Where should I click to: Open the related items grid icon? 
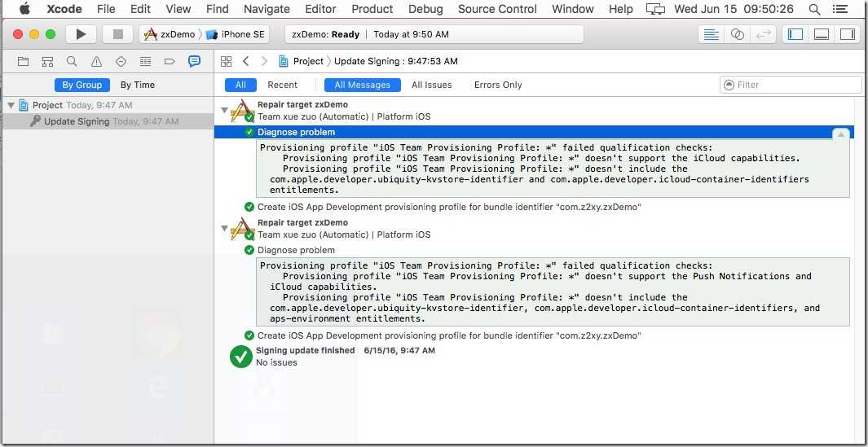point(226,61)
